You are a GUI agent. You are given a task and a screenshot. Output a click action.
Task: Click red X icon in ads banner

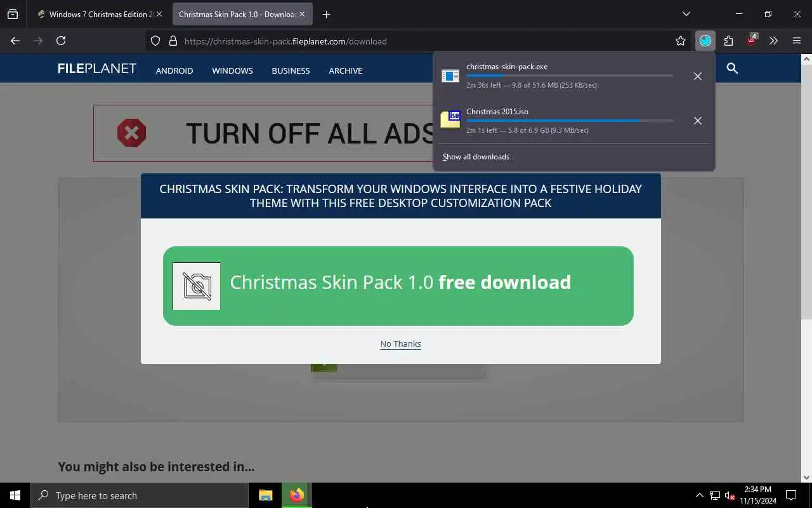coord(132,133)
